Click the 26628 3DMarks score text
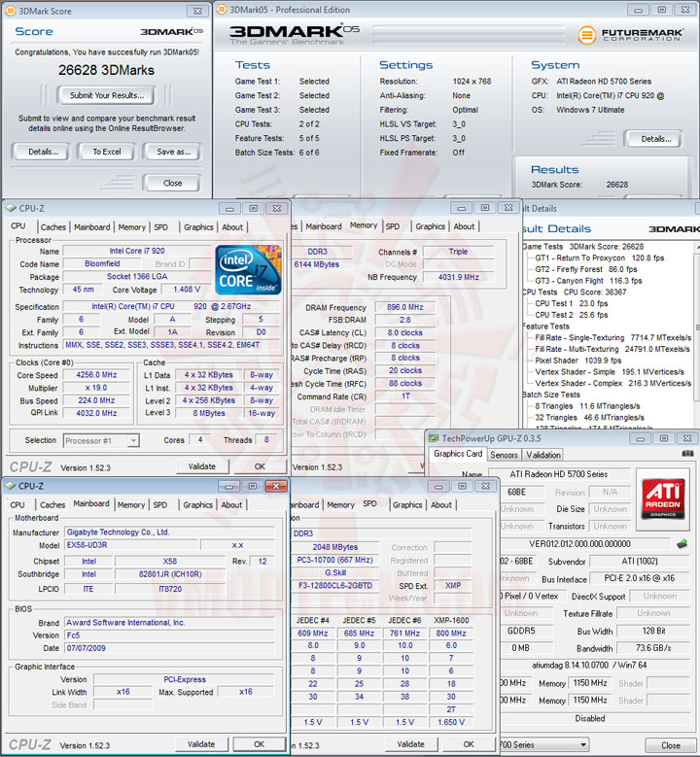The image size is (700, 757). (x=106, y=70)
